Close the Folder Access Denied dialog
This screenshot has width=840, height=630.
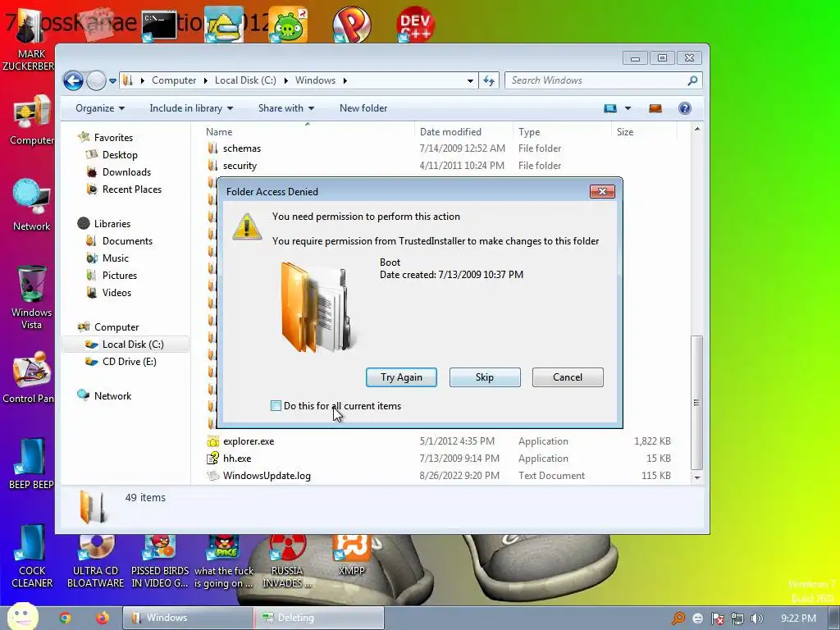click(x=602, y=192)
